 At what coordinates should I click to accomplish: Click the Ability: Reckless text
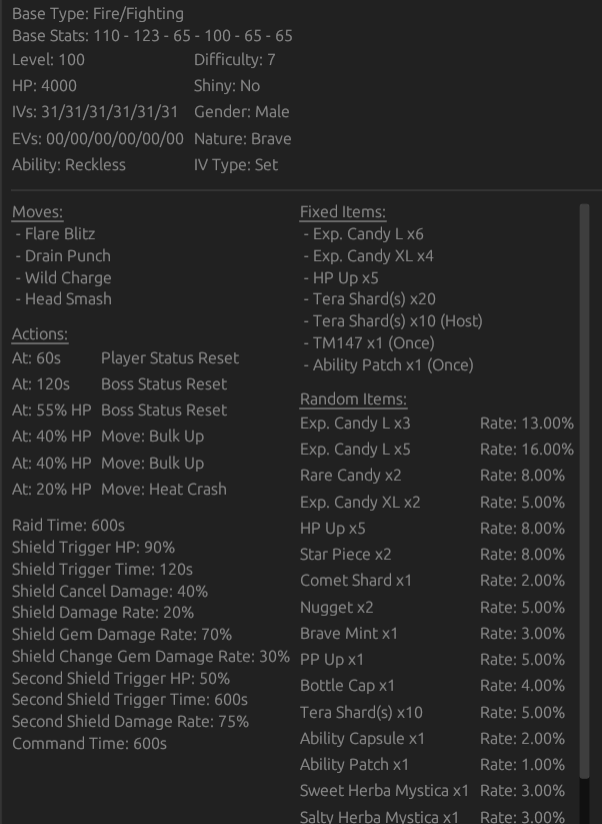coord(69,165)
